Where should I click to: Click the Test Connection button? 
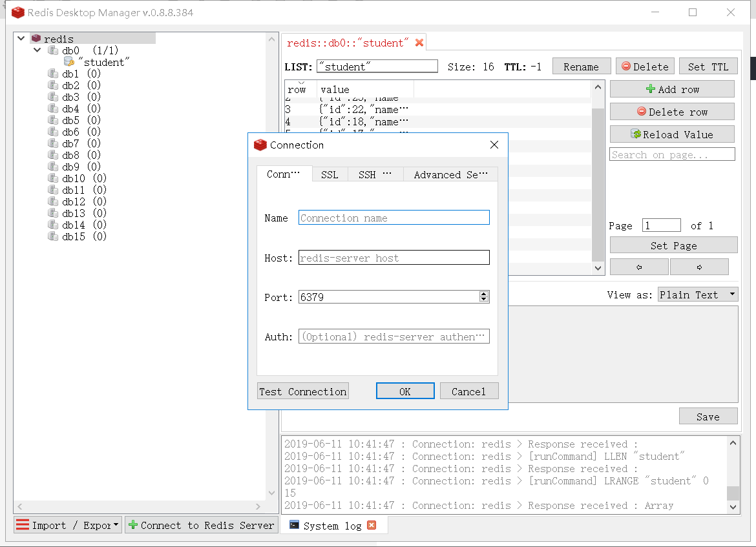[x=303, y=391]
